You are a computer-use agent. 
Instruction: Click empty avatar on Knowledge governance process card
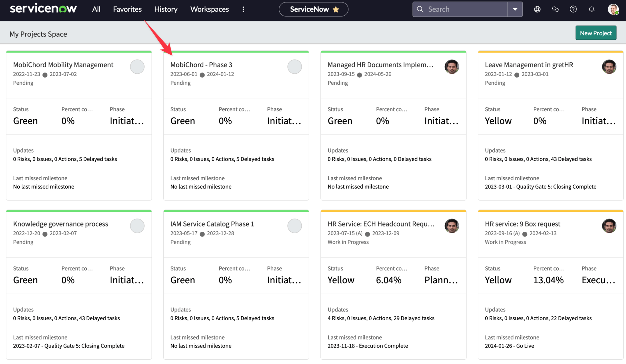point(137,226)
